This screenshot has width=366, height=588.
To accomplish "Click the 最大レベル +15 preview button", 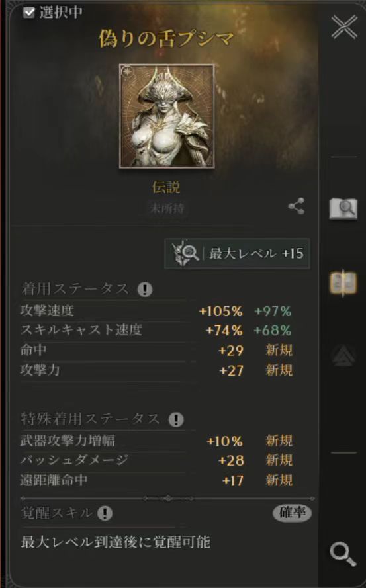I will [237, 253].
